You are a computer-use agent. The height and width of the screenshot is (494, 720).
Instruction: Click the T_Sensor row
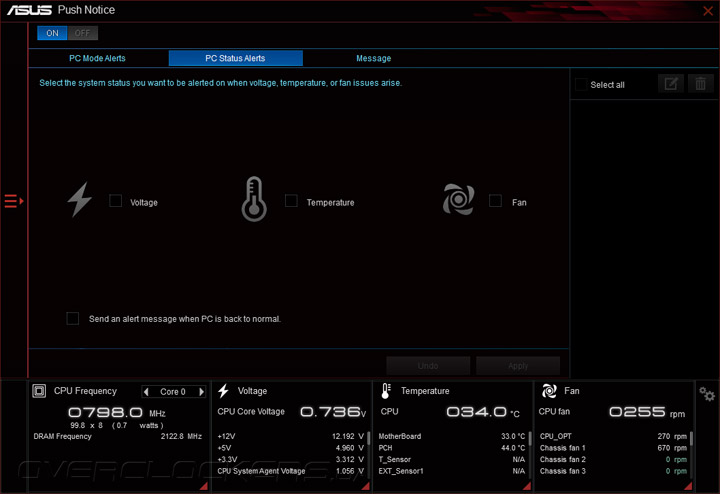tap(452, 459)
